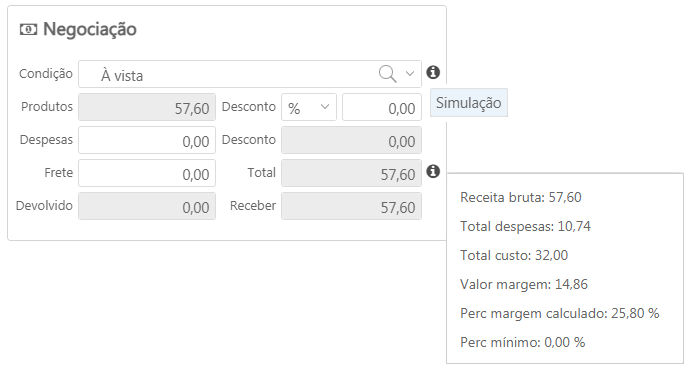Click the Perc mínimo: 0,00 % line
The height and width of the screenshot is (371, 690).
click(x=523, y=342)
